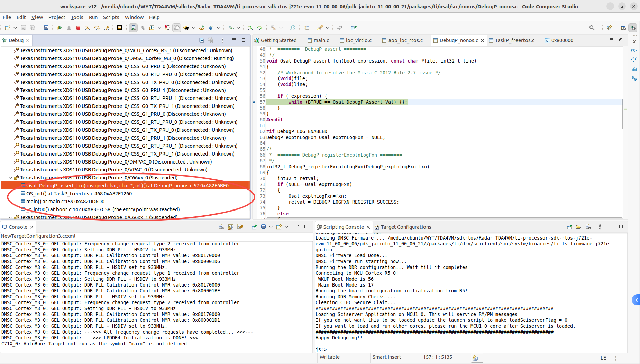Close the DebugP_nonos.c editor tab
This screenshot has width=640, height=364.
[482, 40]
